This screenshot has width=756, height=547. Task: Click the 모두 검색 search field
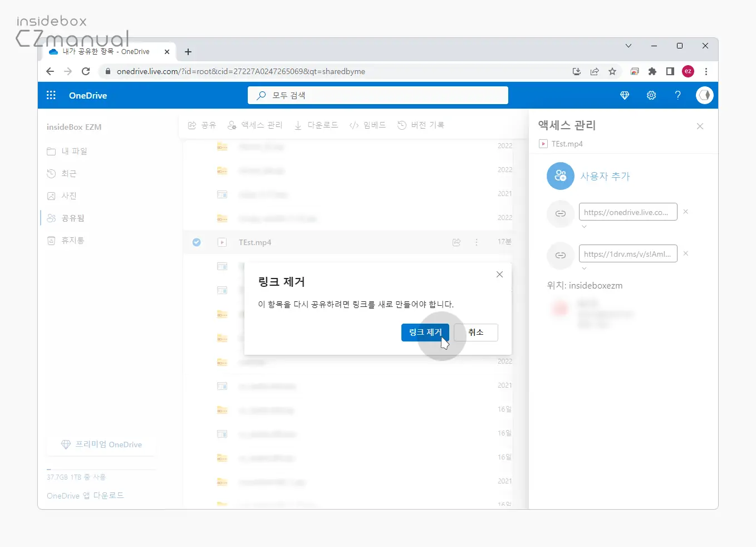click(x=384, y=95)
